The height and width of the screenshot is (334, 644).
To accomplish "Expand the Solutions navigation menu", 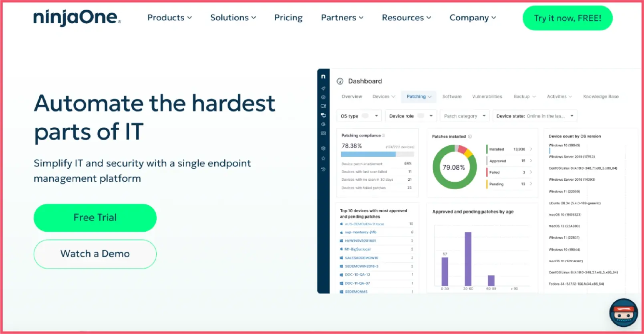I will [233, 18].
